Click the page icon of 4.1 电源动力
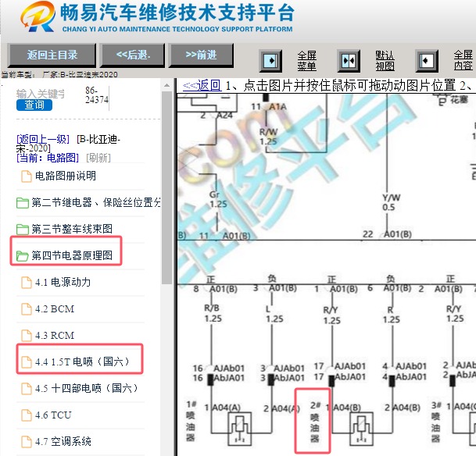The height and width of the screenshot is (456, 476). (x=27, y=283)
